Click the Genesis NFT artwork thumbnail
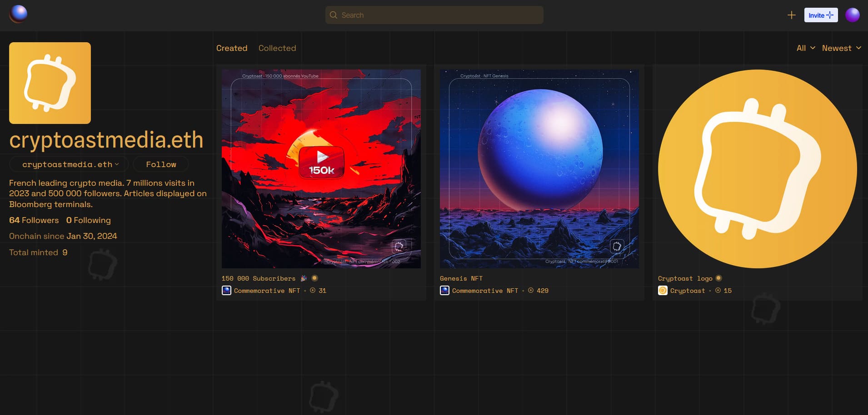868x415 pixels. click(539, 168)
